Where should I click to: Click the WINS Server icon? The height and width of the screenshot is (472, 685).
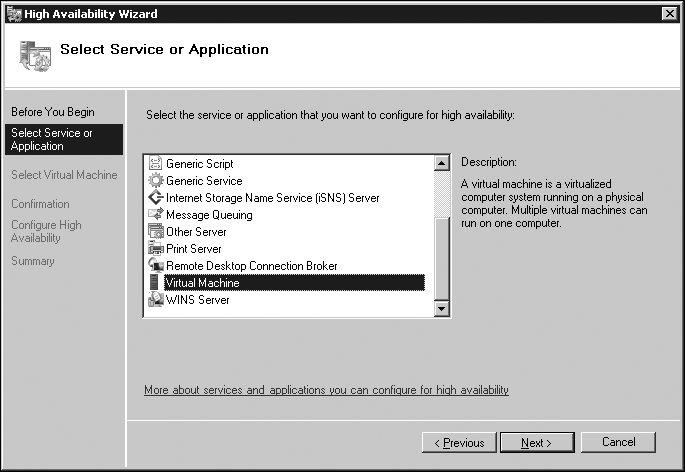tap(156, 299)
